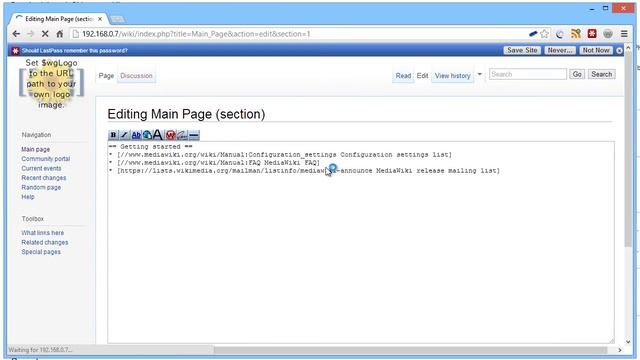Select the Edit tab
Image resolution: width=640 pixels, height=360 pixels.
tap(422, 76)
